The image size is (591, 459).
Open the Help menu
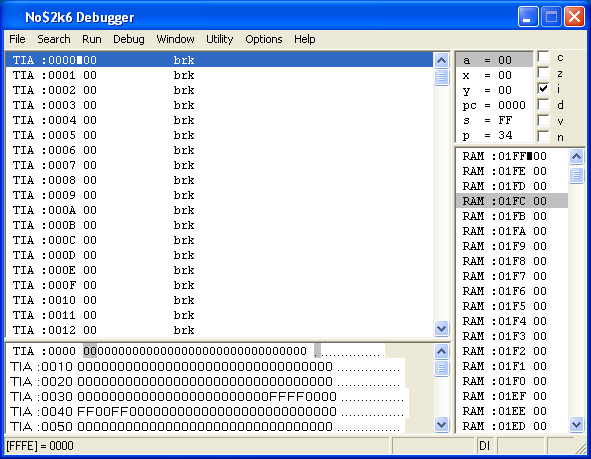click(305, 39)
